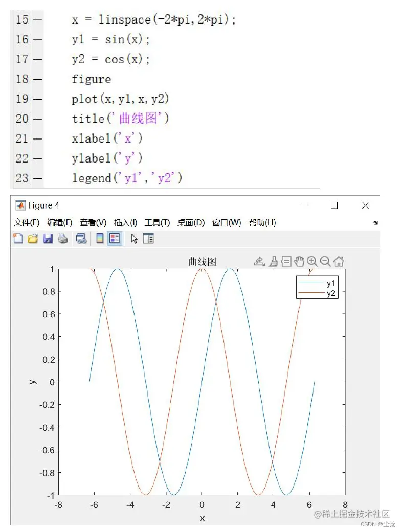Open the 编辑(E) menu
Viewport: 403px width, 532px height.
pyautogui.click(x=59, y=223)
